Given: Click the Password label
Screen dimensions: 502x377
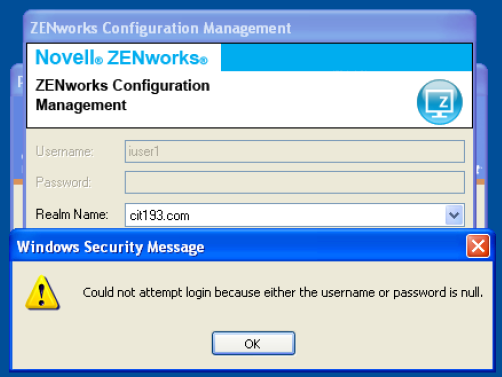Looking at the screenshot, I should (x=63, y=182).
